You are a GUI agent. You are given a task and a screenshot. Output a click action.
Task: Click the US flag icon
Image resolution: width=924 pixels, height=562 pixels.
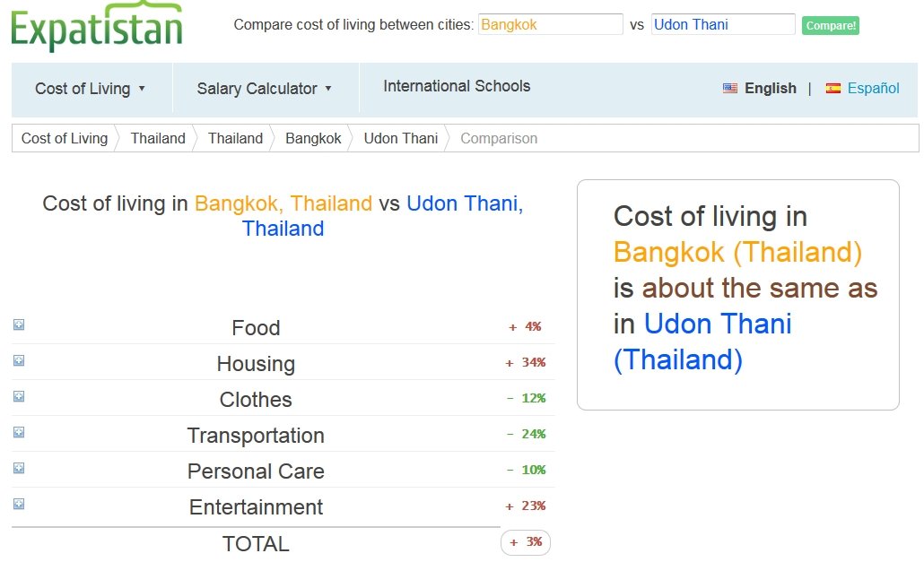coord(729,88)
